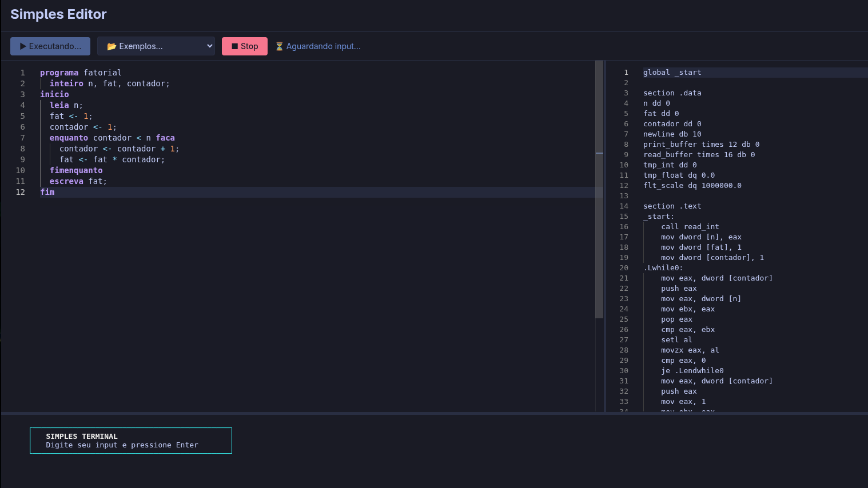Click 'tmp_float dq 0.0' assembly line
Viewport: 868px width, 488px height.
pos(679,175)
